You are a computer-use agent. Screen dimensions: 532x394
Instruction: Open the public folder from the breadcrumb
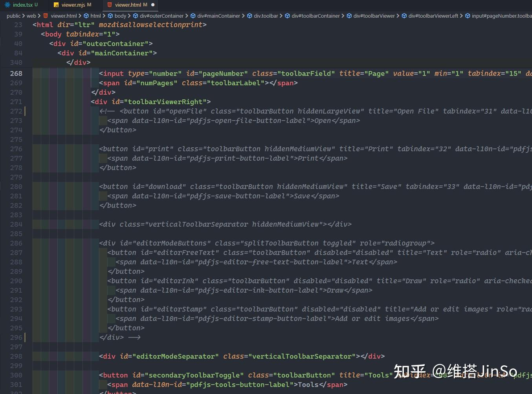13,16
